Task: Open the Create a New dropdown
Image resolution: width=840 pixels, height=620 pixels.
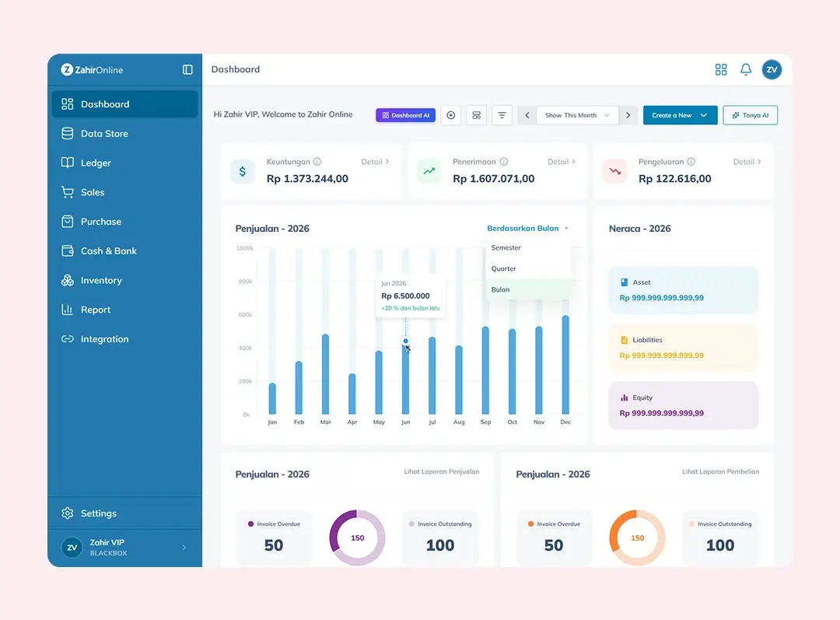Action: pyautogui.click(x=680, y=115)
